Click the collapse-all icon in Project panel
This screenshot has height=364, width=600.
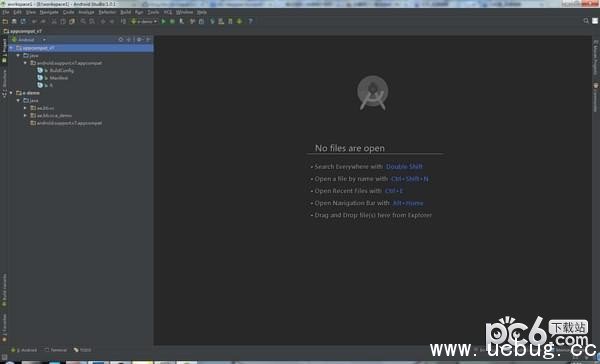click(129, 39)
